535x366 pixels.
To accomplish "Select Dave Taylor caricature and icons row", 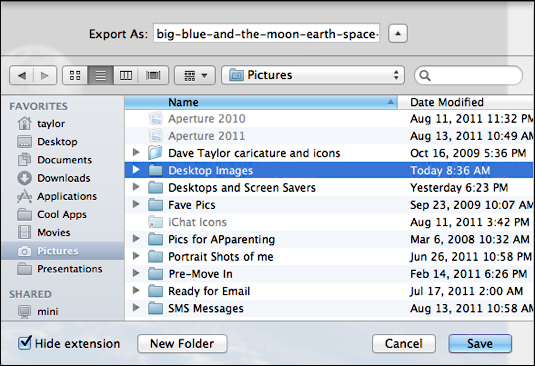I will [x=329, y=153].
